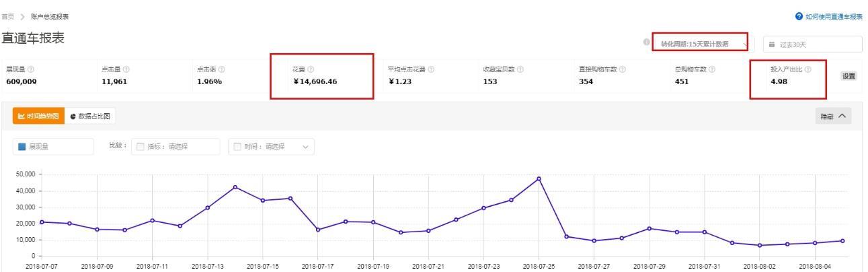Click help icon next to 直接购物车数
The width and height of the screenshot is (868, 272).
pos(623,69)
